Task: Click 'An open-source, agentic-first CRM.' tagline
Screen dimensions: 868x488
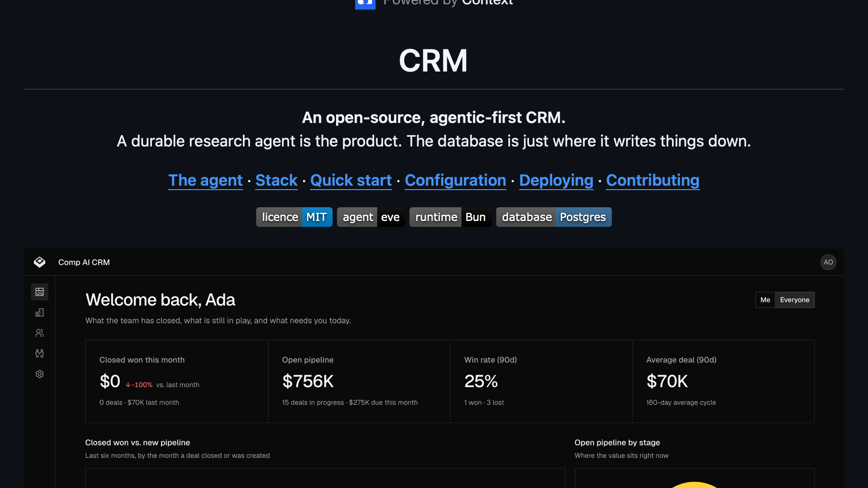Action: click(434, 118)
